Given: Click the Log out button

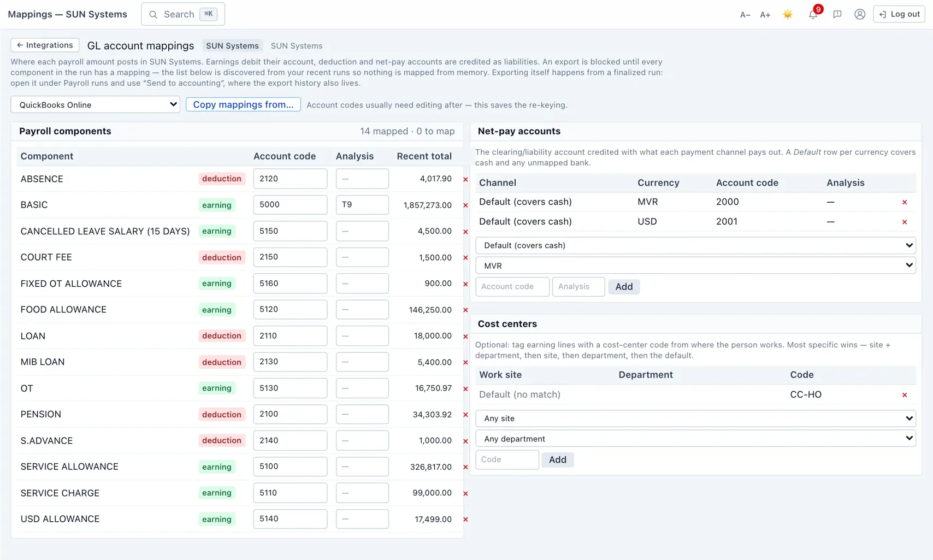Looking at the screenshot, I should pyautogui.click(x=899, y=14).
